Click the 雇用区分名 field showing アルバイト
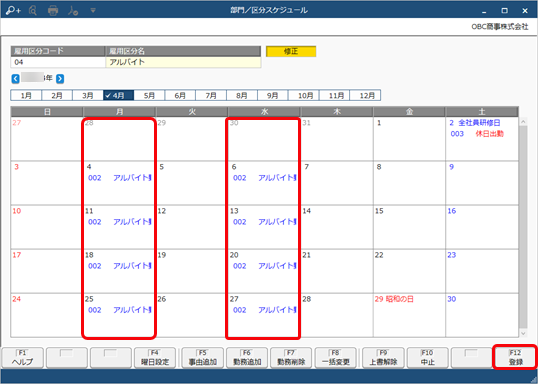This screenshot has width=538, height=384. 183,62
